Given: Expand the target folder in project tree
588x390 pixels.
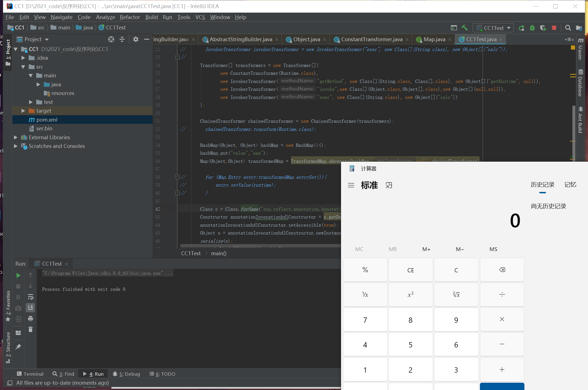Looking at the screenshot, I should 23,111.
